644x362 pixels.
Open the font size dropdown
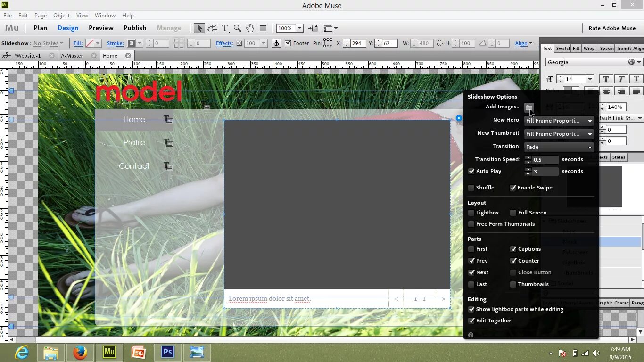tap(590, 79)
